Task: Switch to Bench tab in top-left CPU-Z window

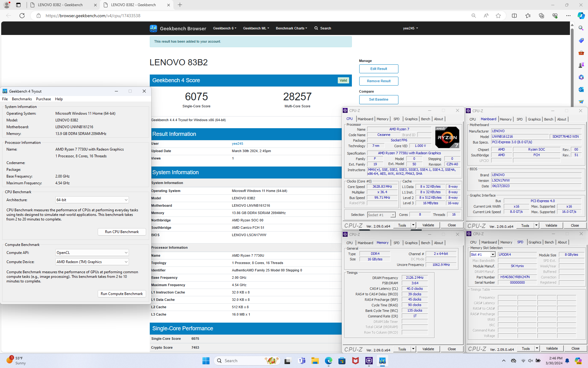Action: click(x=425, y=119)
